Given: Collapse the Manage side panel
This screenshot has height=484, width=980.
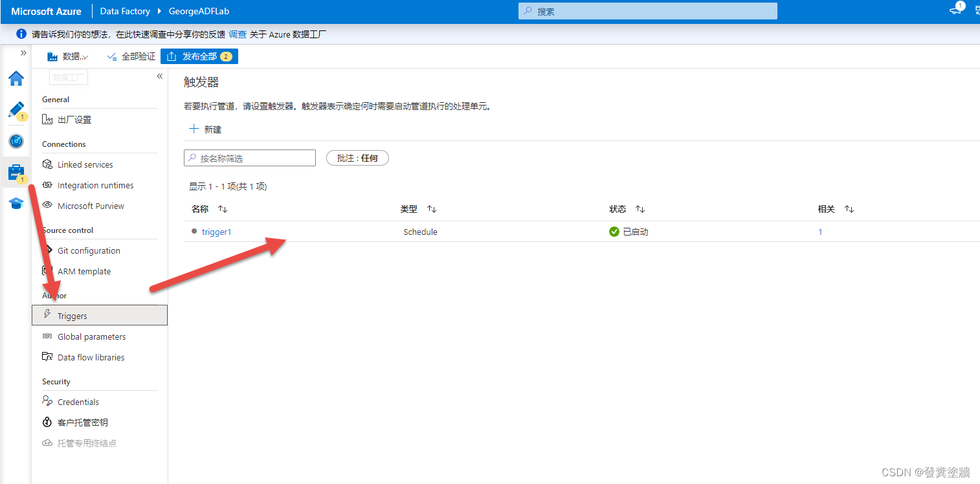Looking at the screenshot, I should tap(160, 76).
